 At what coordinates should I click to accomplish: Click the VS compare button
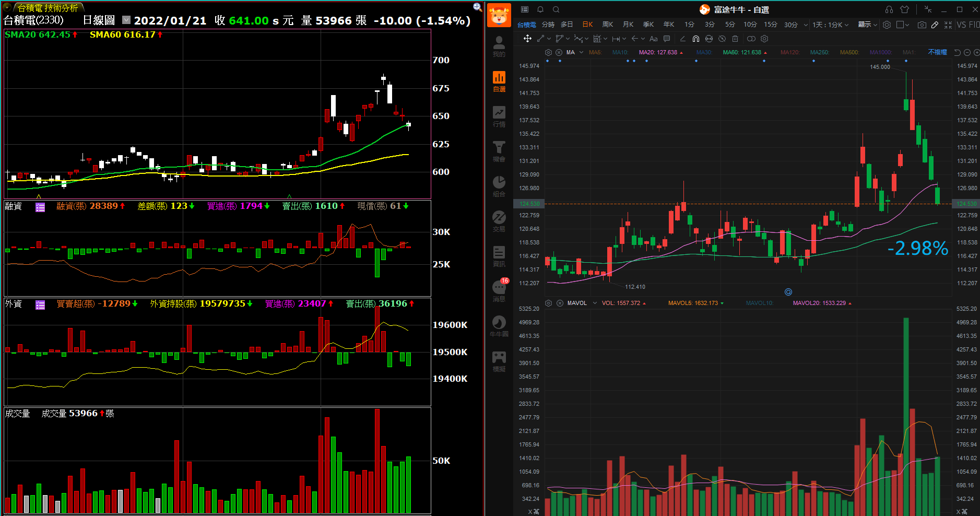(962, 25)
